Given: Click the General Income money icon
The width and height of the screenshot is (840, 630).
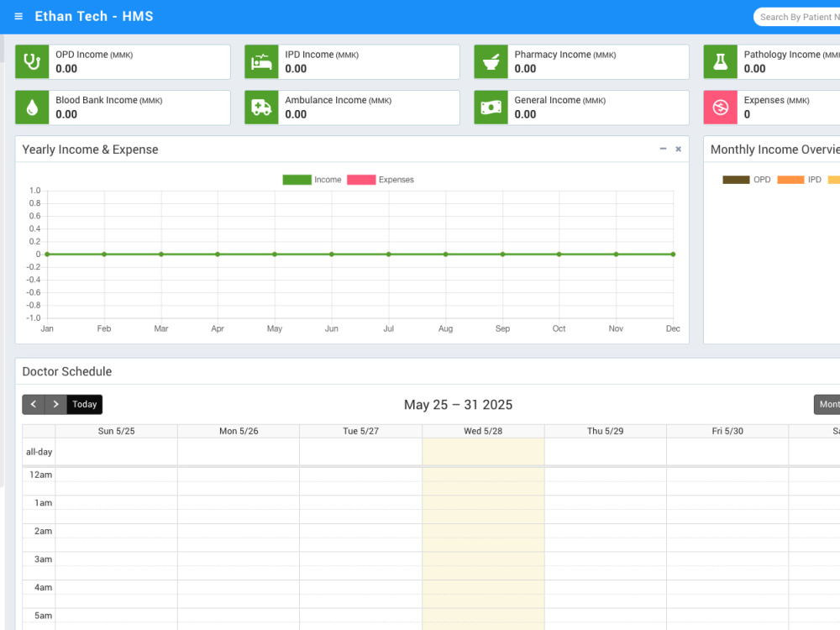Looking at the screenshot, I should 491,108.
